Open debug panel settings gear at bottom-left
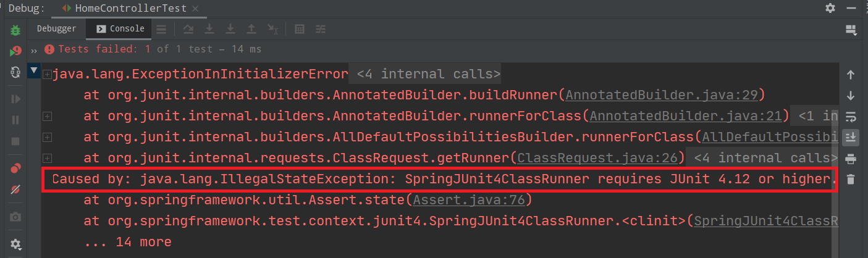Image resolution: width=868 pixels, height=258 pixels. click(x=16, y=244)
